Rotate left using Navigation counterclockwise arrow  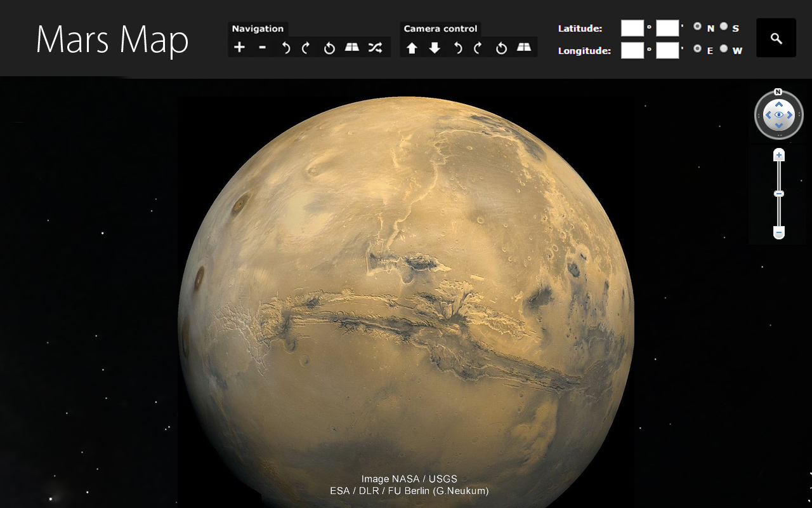point(285,48)
